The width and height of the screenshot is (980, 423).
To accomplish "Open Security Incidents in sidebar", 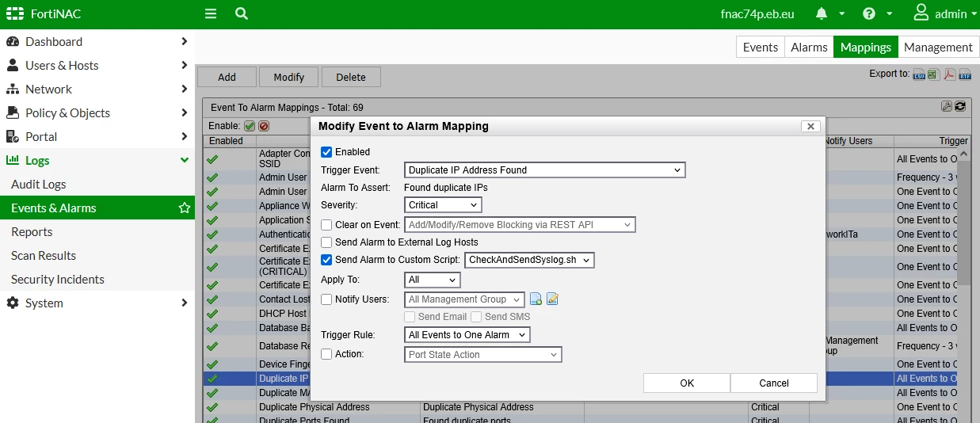I will [58, 279].
